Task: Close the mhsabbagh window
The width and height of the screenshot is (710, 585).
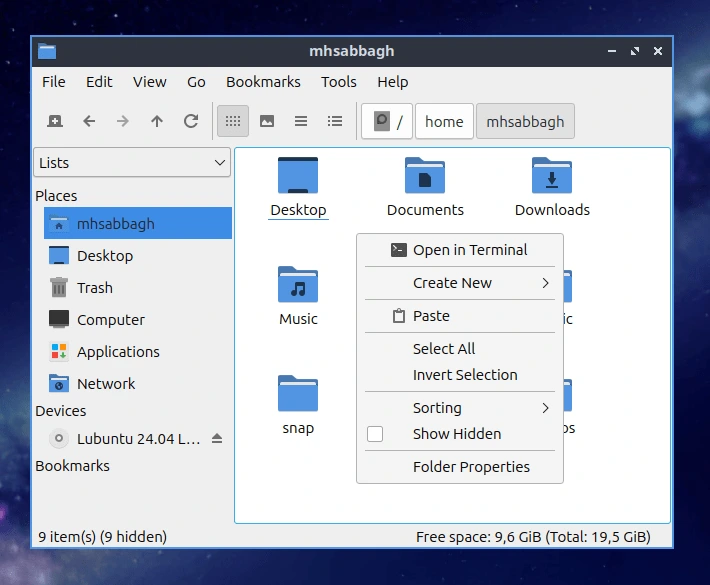Action: tap(658, 51)
